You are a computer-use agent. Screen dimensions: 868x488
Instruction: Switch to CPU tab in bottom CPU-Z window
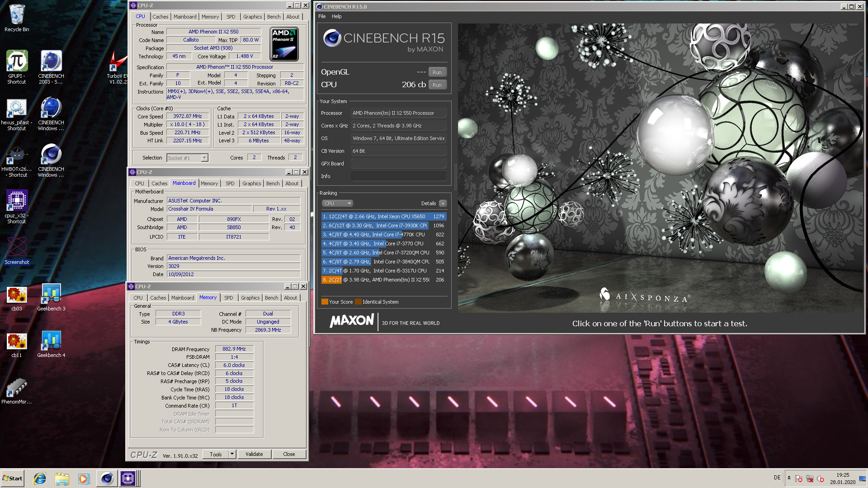click(x=138, y=298)
